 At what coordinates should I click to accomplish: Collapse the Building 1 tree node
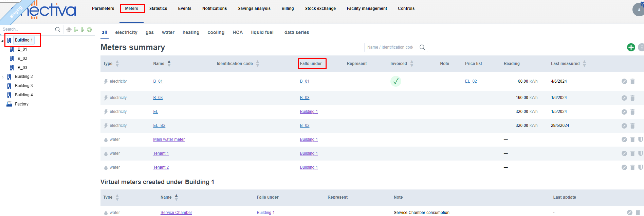coord(3,40)
